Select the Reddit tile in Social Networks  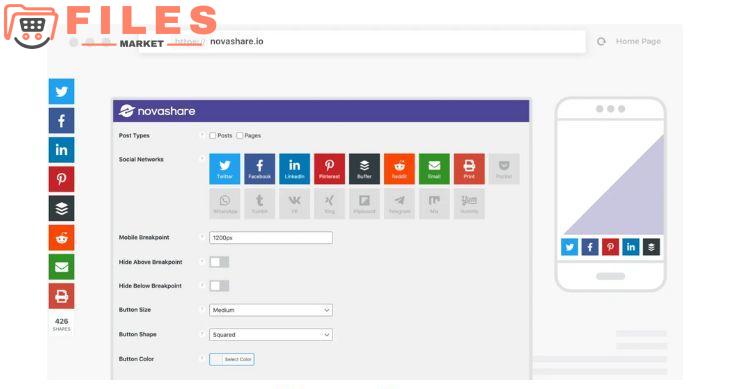pyautogui.click(x=399, y=169)
